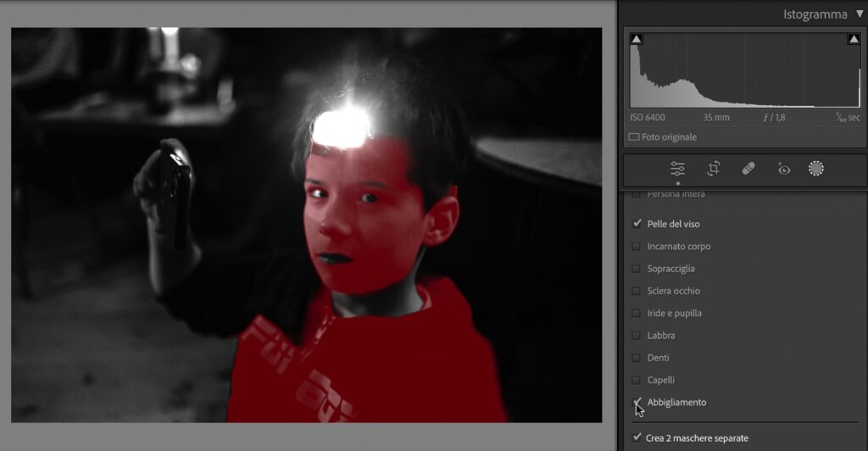
Task: Check the Sopracciglia option
Action: (637, 269)
